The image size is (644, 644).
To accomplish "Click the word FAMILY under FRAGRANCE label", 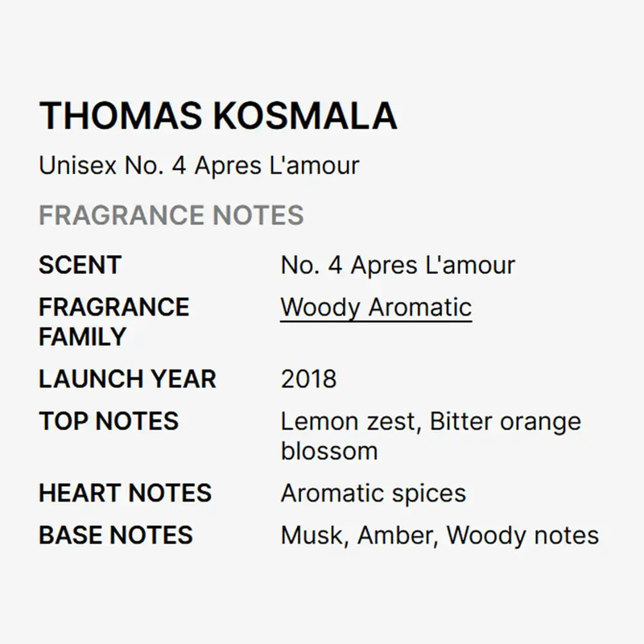I will click(x=83, y=336).
